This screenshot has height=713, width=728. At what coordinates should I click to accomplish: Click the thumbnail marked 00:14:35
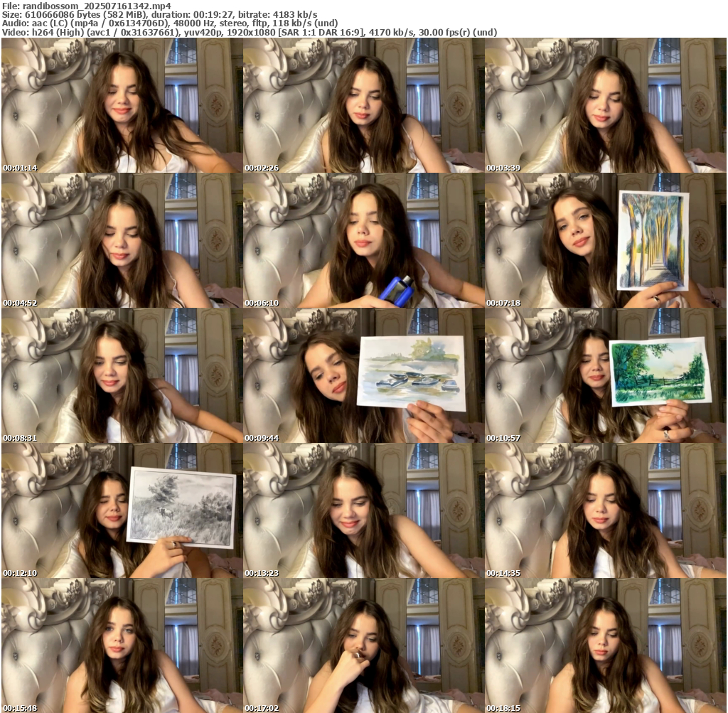pyautogui.click(x=605, y=510)
